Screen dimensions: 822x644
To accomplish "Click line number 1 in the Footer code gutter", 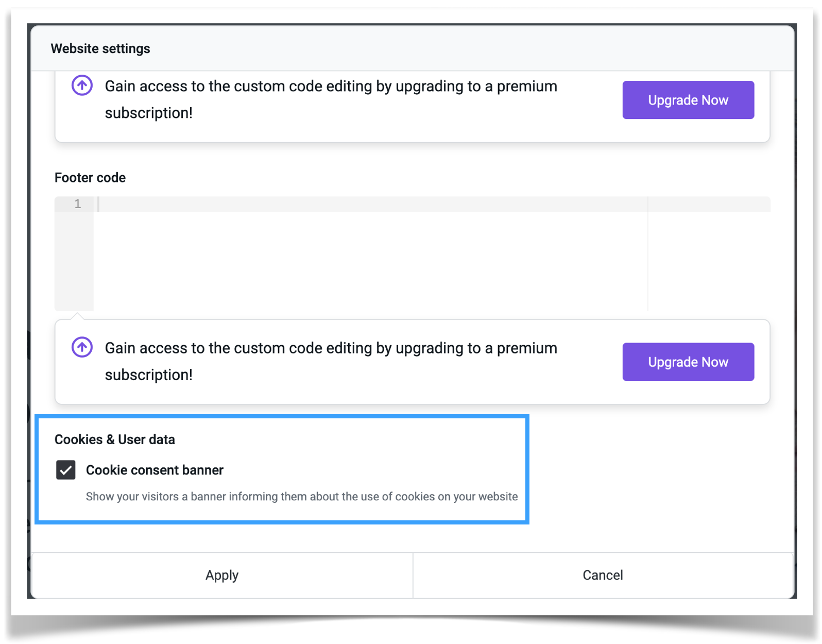I will tap(78, 204).
